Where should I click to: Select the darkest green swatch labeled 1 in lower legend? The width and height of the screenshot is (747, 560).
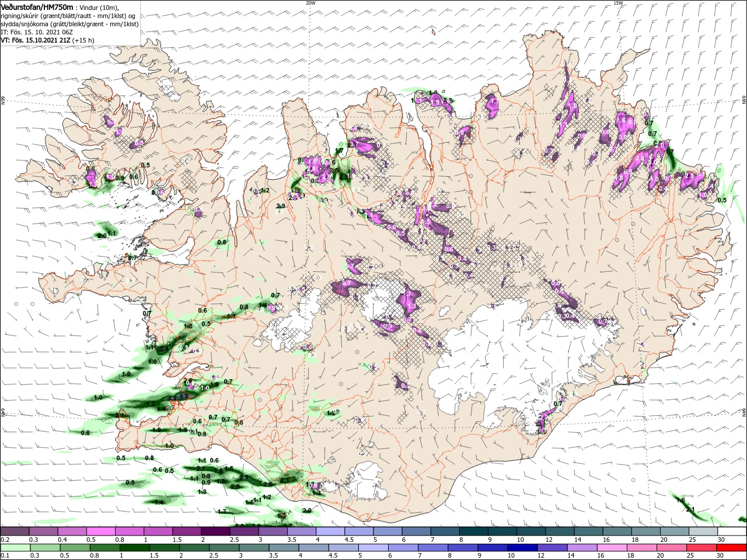pos(134,547)
